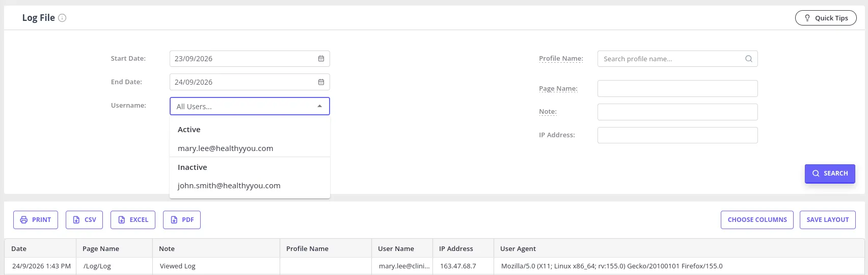Export the log as CSV

tap(84, 220)
